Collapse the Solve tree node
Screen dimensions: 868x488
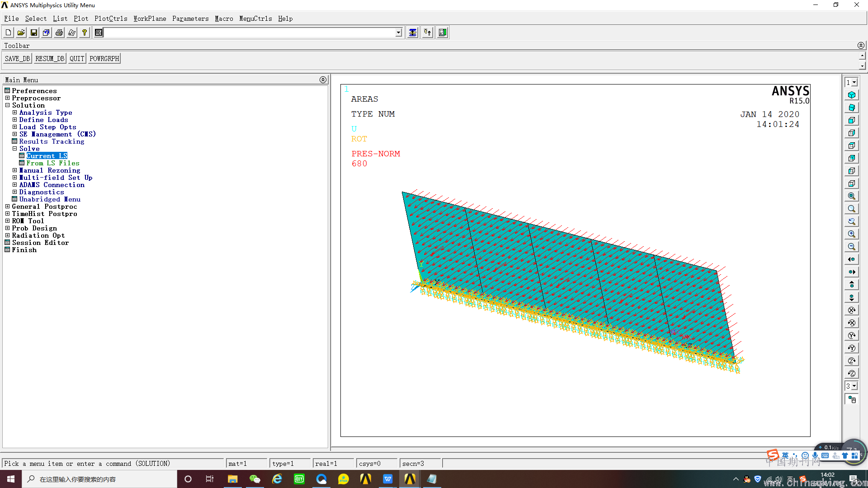[14, 149]
